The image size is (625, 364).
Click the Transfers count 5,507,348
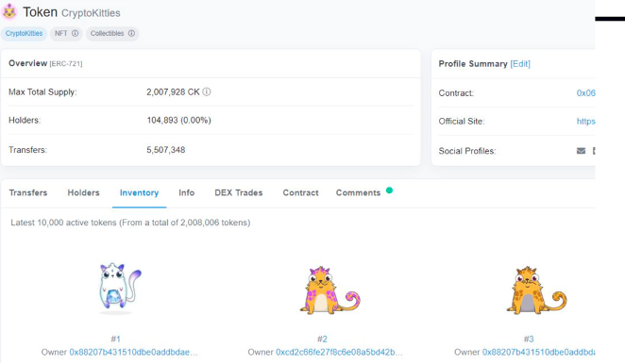click(166, 150)
